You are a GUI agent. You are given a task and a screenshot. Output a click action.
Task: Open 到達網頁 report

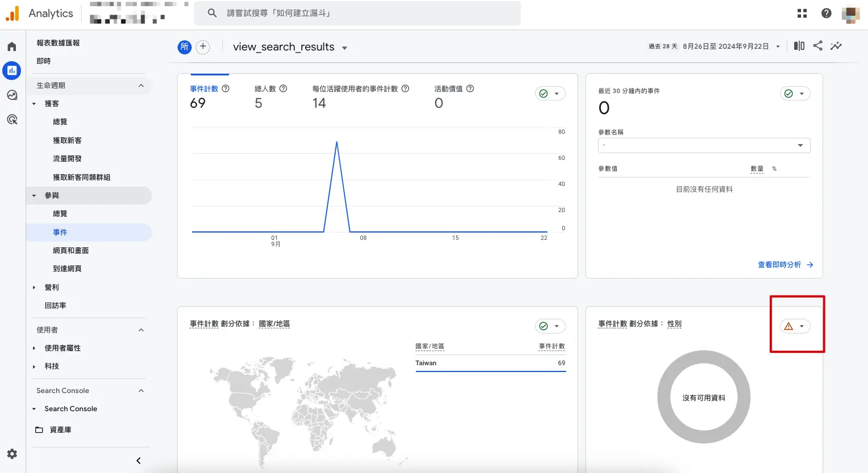point(68,269)
